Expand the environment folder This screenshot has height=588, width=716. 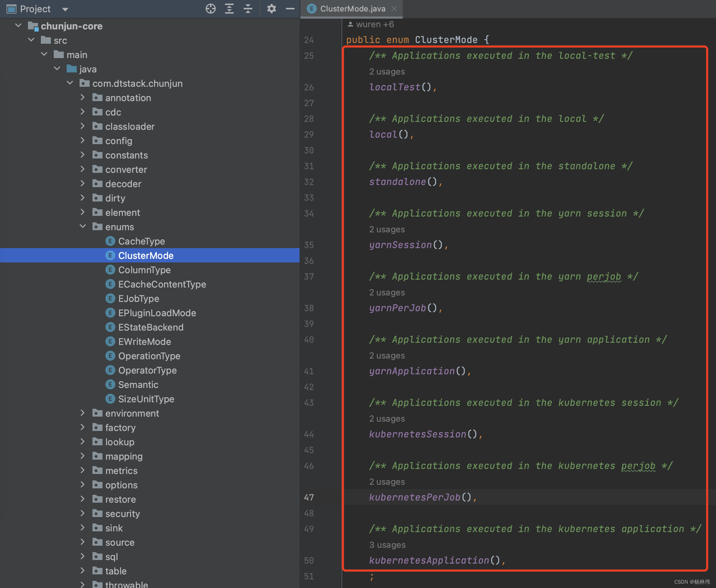click(83, 413)
